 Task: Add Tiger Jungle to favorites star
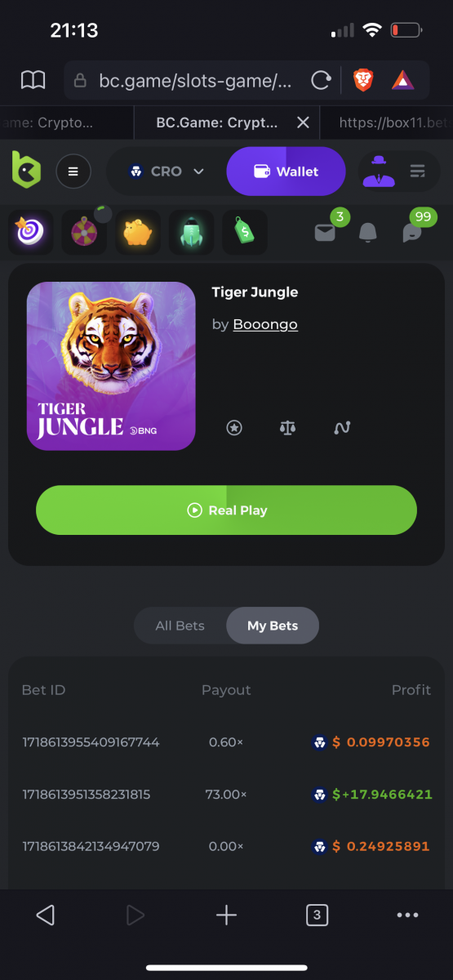[x=234, y=427]
